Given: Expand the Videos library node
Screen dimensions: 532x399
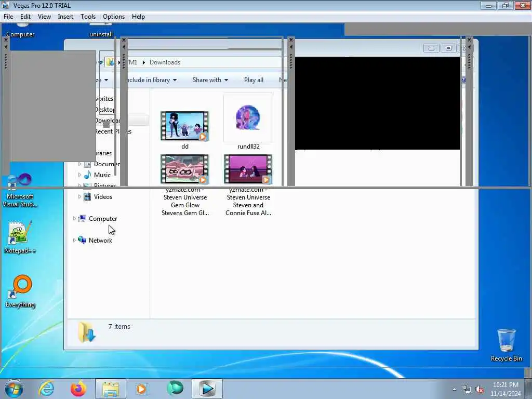Looking at the screenshot, I should click(x=79, y=197).
